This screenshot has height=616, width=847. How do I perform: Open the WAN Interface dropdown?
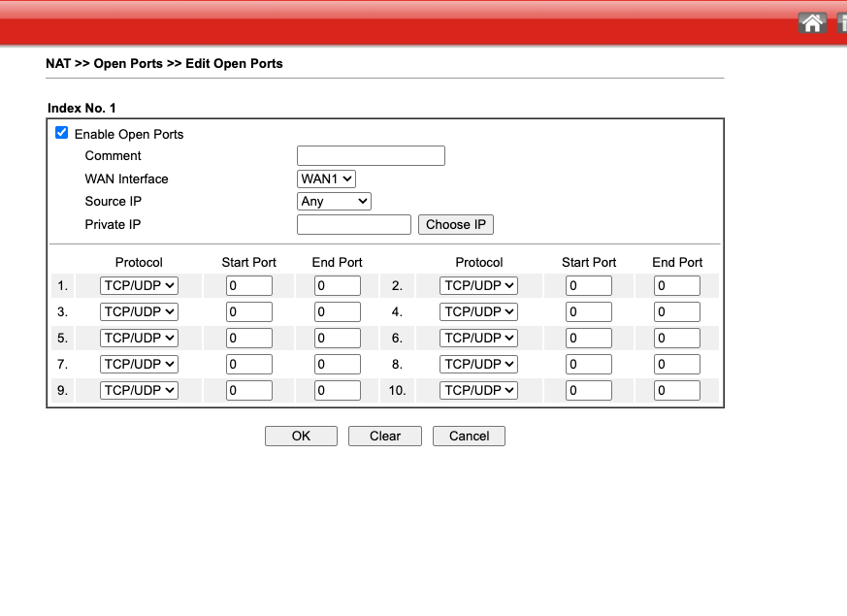click(x=326, y=178)
